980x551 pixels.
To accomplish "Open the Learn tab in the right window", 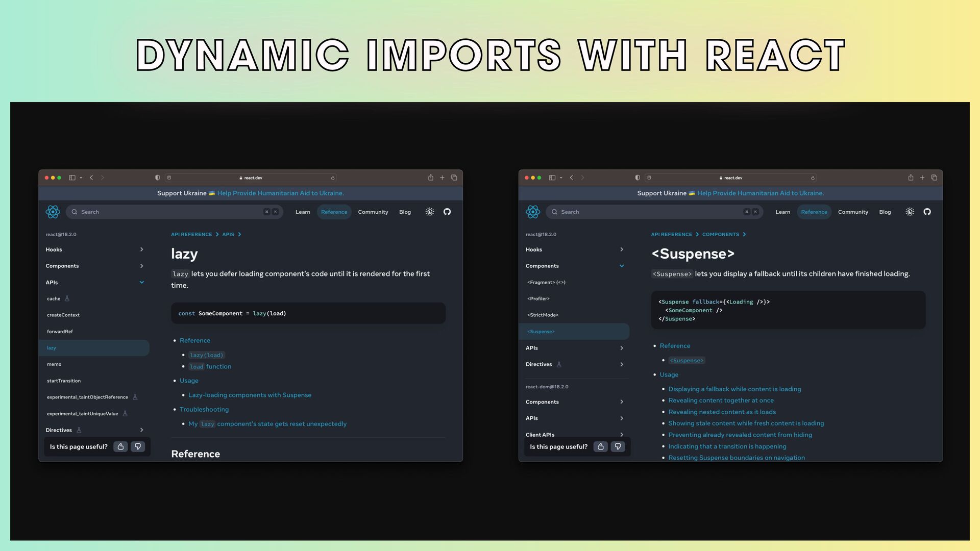I will click(782, 212).
